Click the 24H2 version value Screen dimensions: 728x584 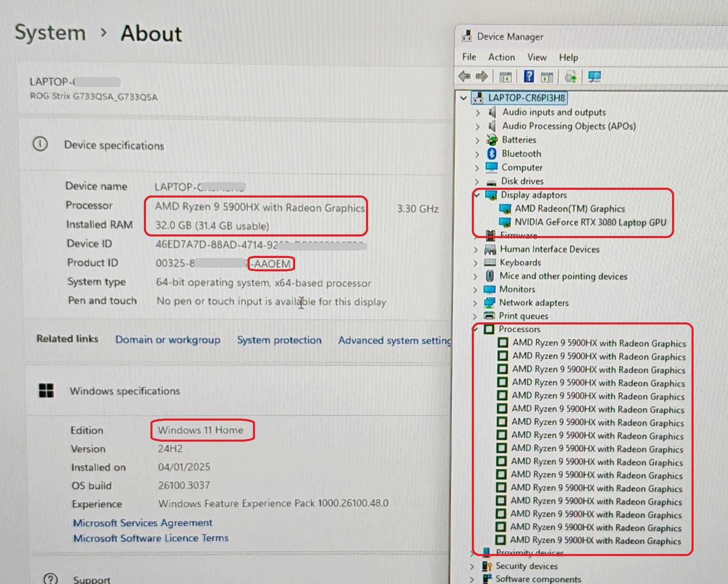(x=170, y=449)
